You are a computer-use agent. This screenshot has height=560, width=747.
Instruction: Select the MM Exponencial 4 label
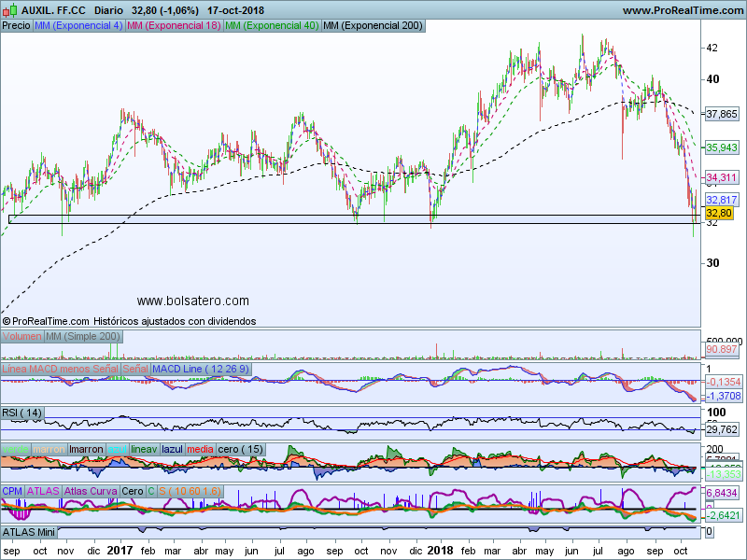tap(78, 26)
